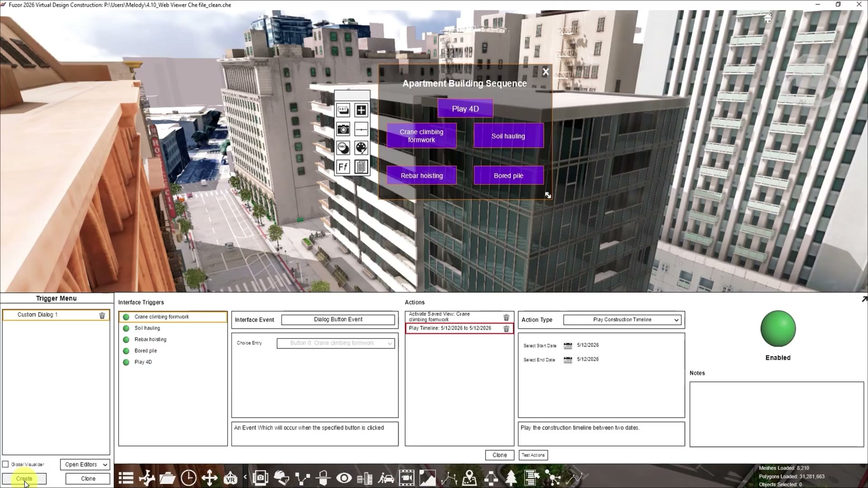Toggle green status of Soil hauling trigger
The height and width of the screenshot is (488, 868).
click(126, 328)
